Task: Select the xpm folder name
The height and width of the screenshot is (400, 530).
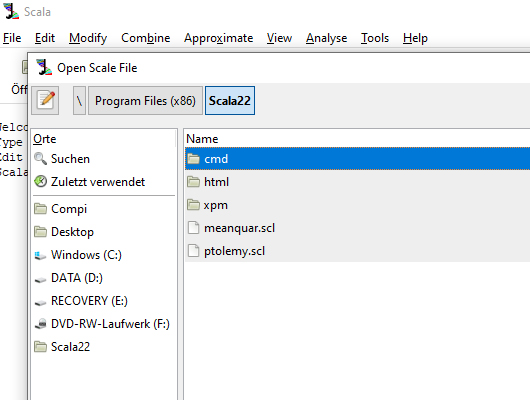Action: point(216,205)
